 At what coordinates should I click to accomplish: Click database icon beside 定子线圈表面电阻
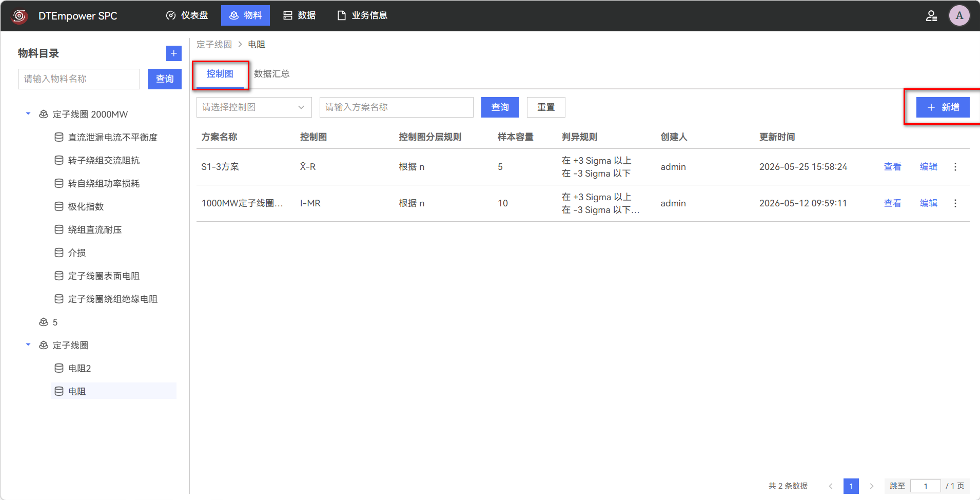[59, 276]
